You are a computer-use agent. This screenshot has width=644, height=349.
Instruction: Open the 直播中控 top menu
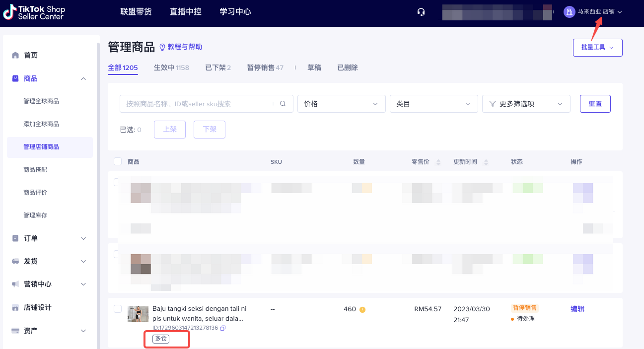click(186, 12)
